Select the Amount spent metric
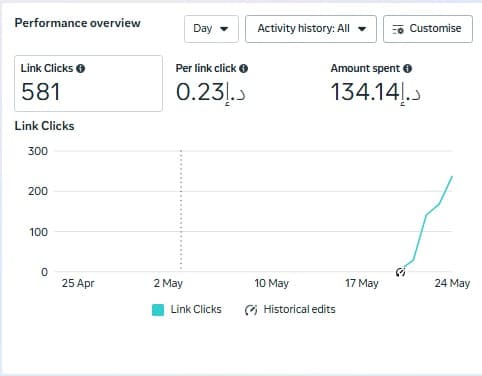482x376 pixels. [375, 83]
